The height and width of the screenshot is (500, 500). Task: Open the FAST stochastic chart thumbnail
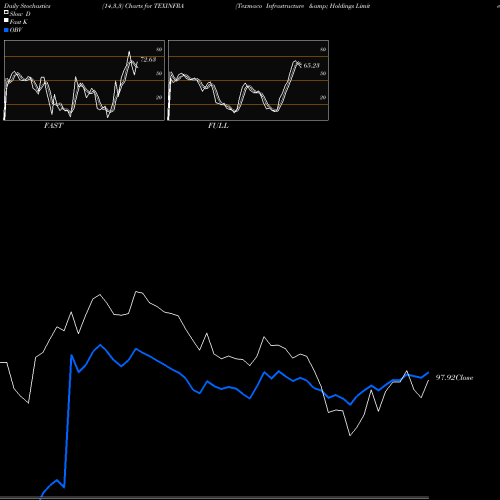[x=84, y=80]
